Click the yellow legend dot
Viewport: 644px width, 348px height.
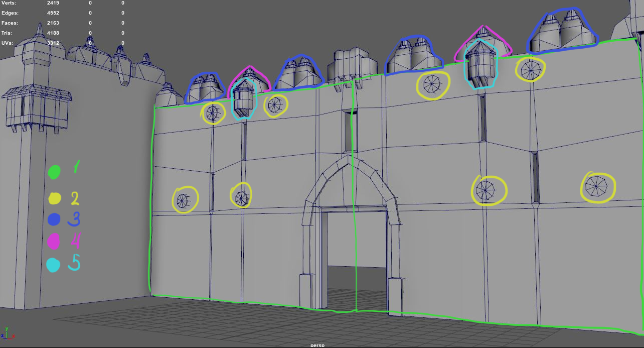[55, 198]
